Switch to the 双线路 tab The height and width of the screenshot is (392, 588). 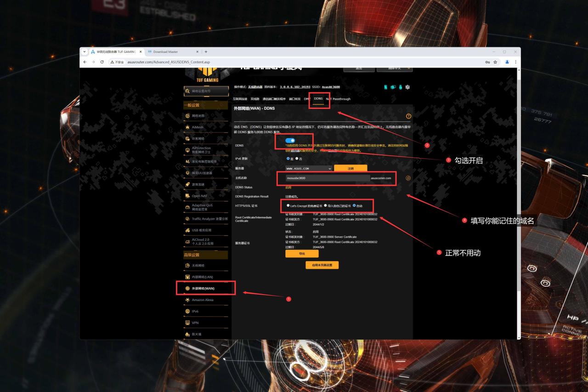point(254,99)
